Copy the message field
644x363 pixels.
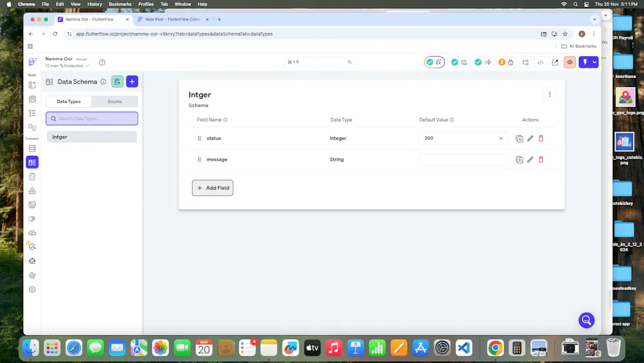(519, 159)
